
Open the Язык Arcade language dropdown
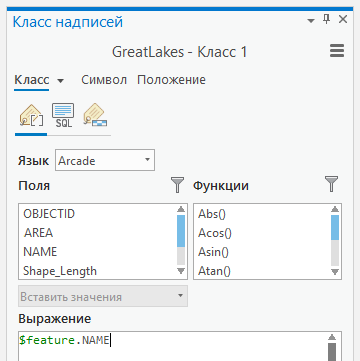coord(105,161)
